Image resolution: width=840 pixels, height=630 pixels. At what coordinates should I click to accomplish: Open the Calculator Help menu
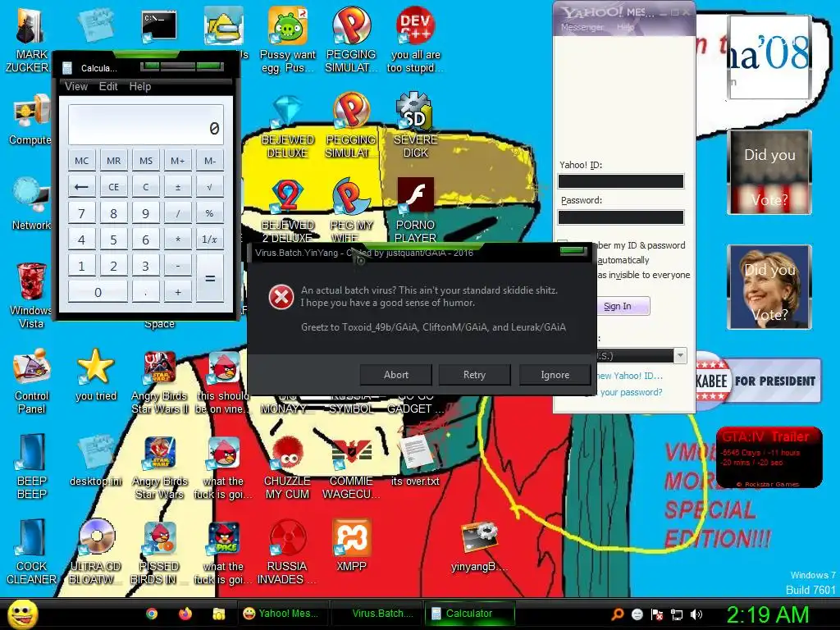pos(139,86)
